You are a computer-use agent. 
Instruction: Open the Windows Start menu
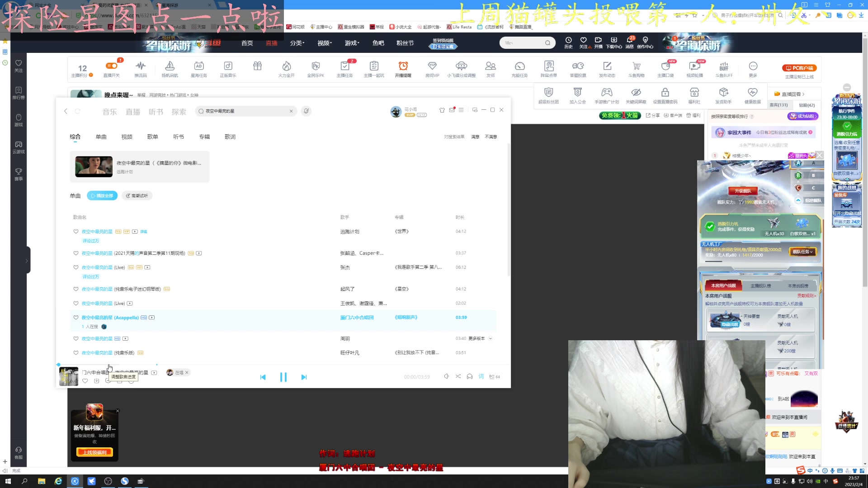coord(8,481)
